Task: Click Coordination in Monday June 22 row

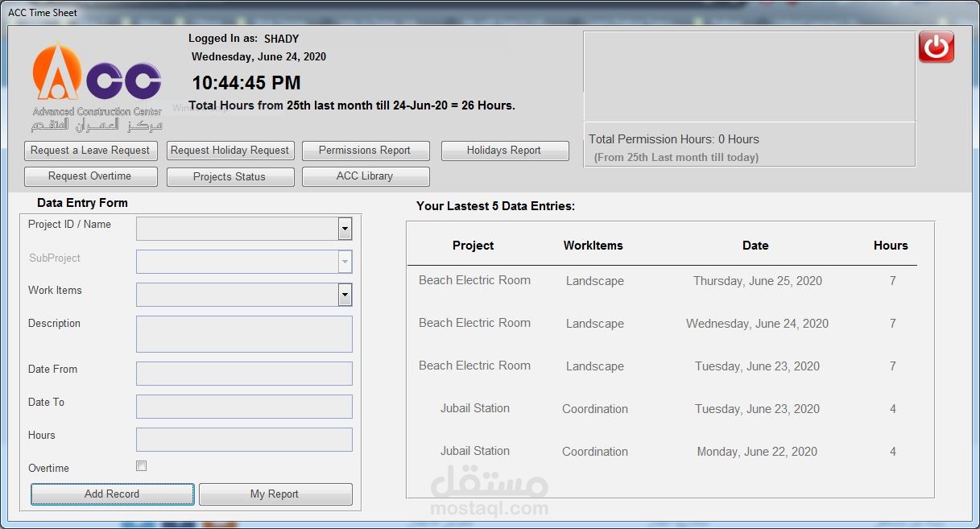Action: [595, 452]
